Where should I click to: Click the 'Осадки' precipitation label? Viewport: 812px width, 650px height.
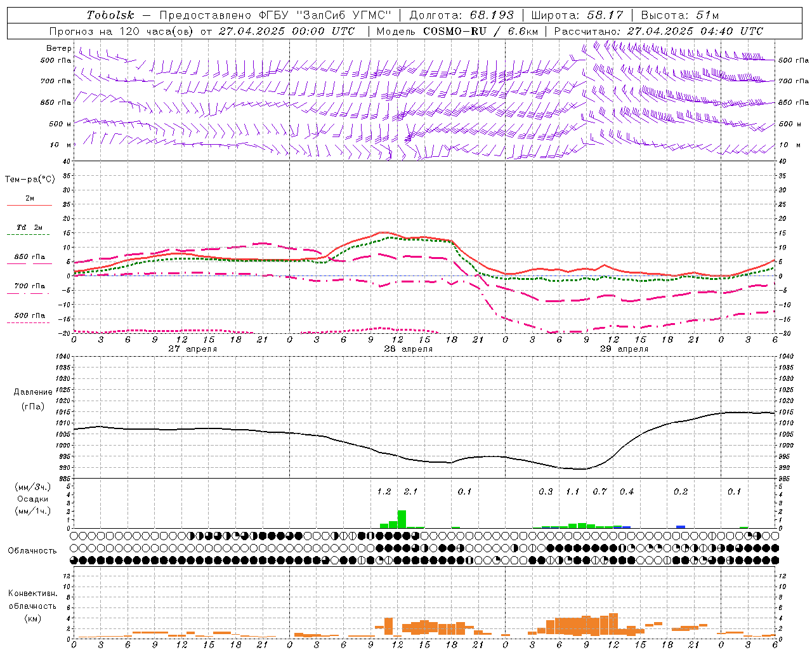click(33, 499)
